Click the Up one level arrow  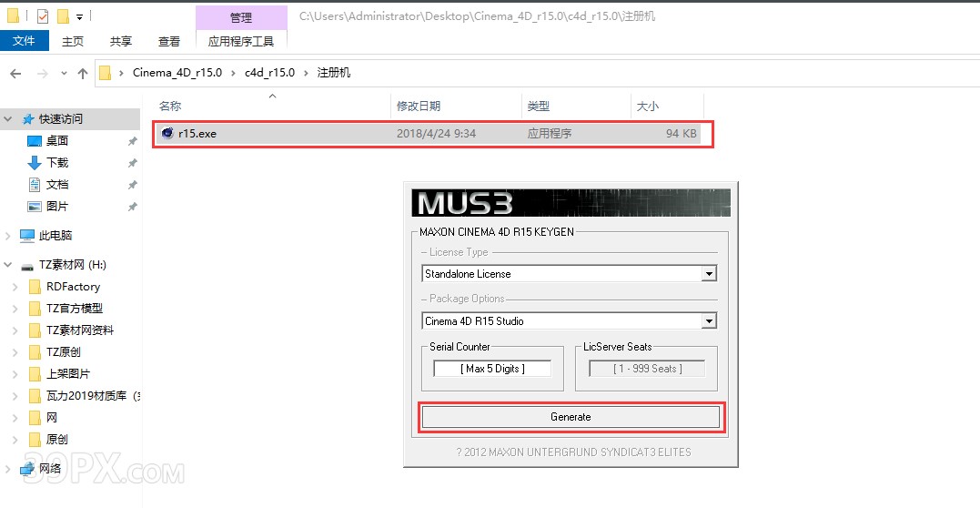(x=83, y=73)
